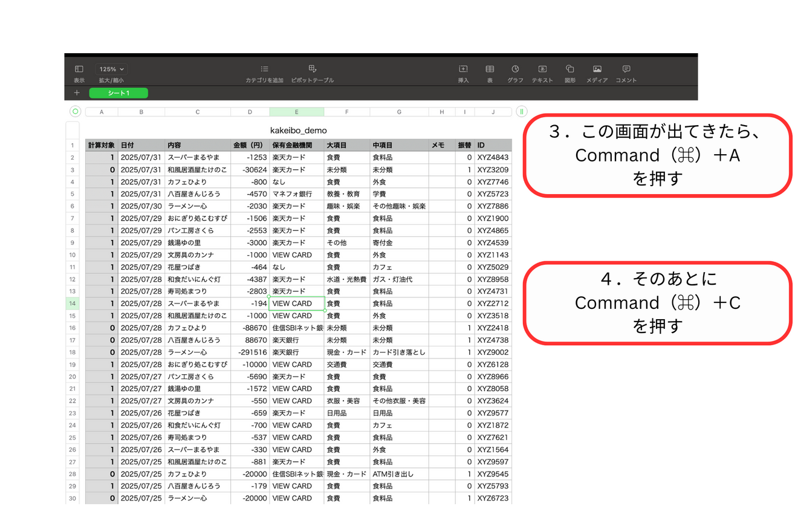Select cell with ID XYZ6723
798x532 pixels.
click(x=493, y=498)
